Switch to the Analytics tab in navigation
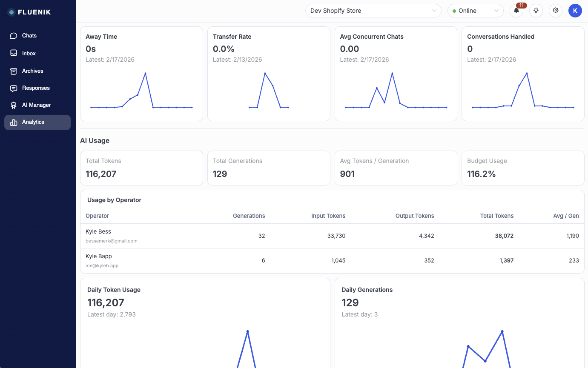588x368 pixels. 34,122
